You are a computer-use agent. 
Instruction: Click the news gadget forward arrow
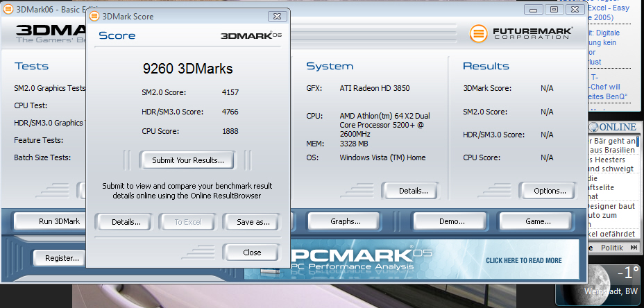click(634, 248)
